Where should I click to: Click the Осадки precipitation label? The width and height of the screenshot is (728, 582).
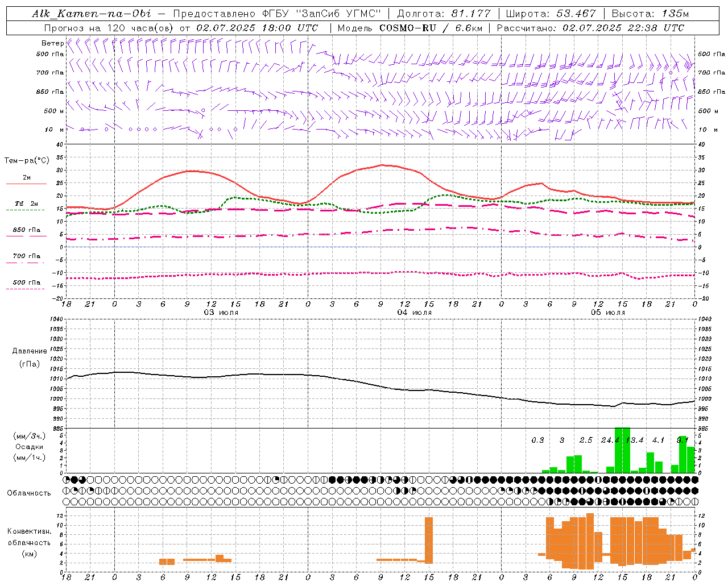point(30,447)
